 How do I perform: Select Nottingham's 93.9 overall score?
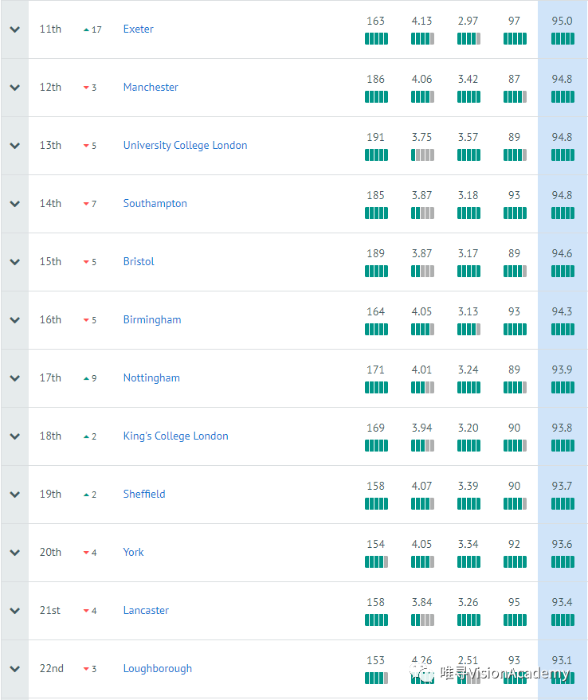562,370
